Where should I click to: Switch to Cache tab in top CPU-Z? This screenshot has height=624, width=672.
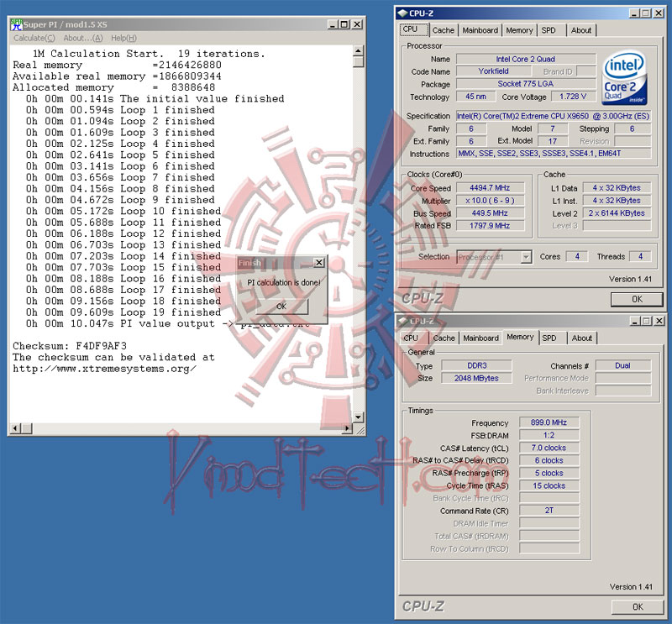tap(444, 30)
